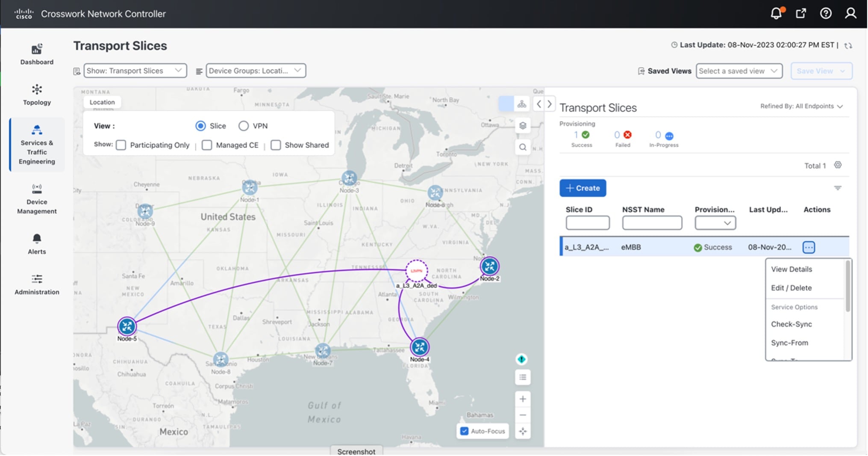The width and height of the screenshot is (868, 456).
Task: Select Node-3 on the map
Action: 349,178
